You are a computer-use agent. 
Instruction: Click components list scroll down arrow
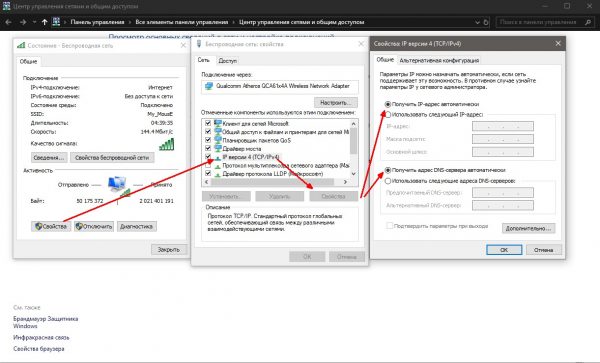pos(354,174)
